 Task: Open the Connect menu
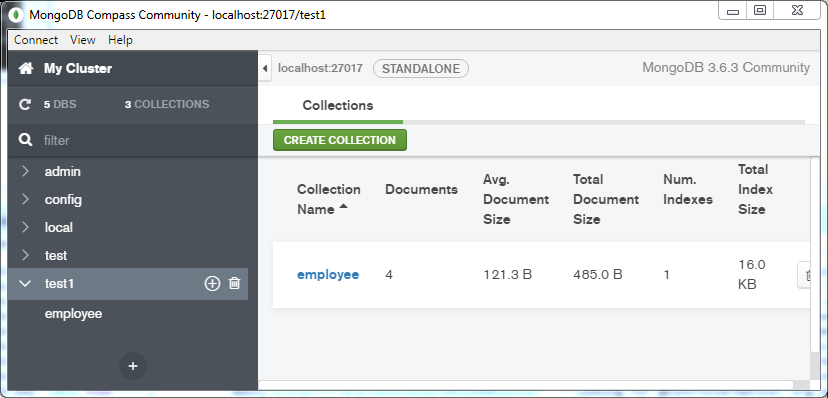click(36, 40)
